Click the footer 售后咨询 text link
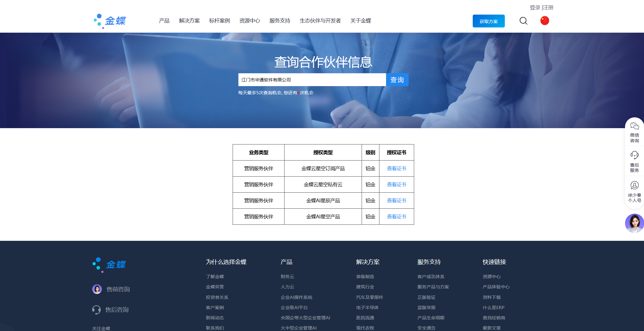The height and width of the screenshot is (331, 644). click(x=117, y=310)
